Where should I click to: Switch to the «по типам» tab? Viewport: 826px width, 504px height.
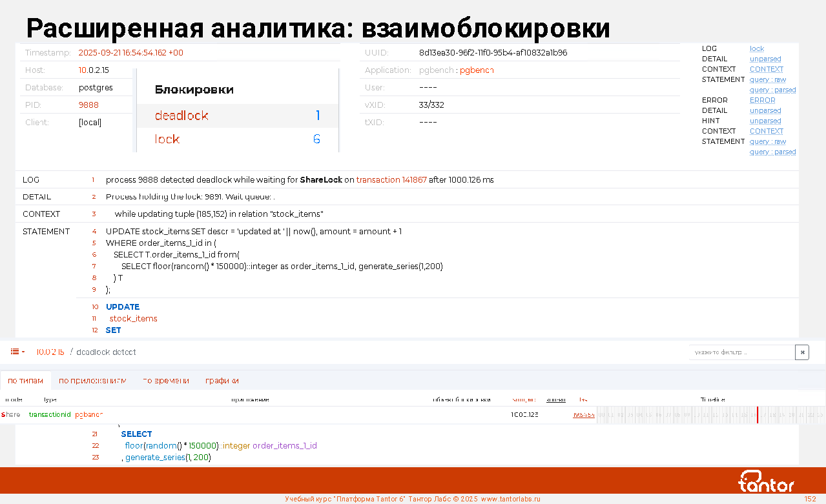[x=26, y=381]
